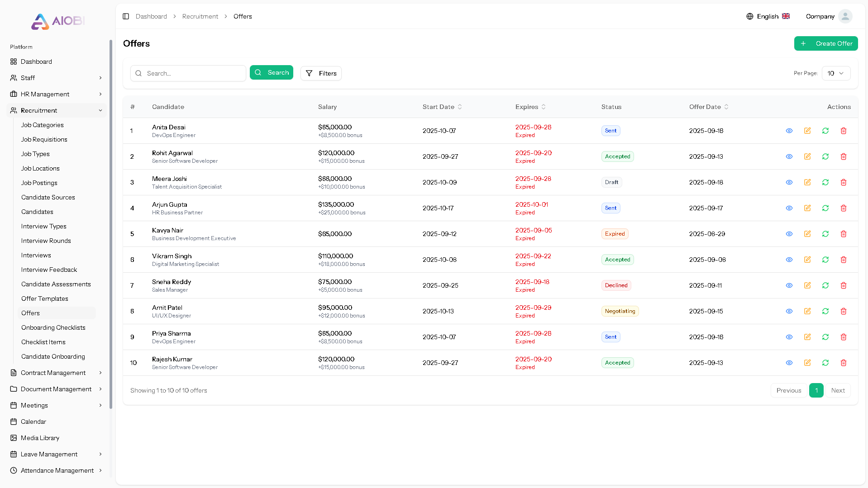Go to Offer Templates in sidebar

click(x=45, y=298)
